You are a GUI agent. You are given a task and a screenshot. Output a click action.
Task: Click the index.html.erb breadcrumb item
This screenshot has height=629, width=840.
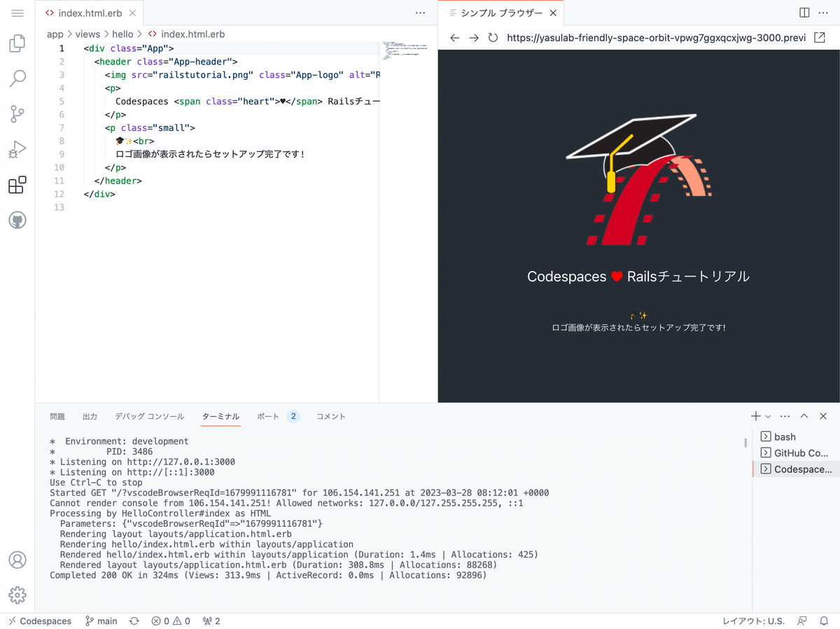(x=186, y=34)
